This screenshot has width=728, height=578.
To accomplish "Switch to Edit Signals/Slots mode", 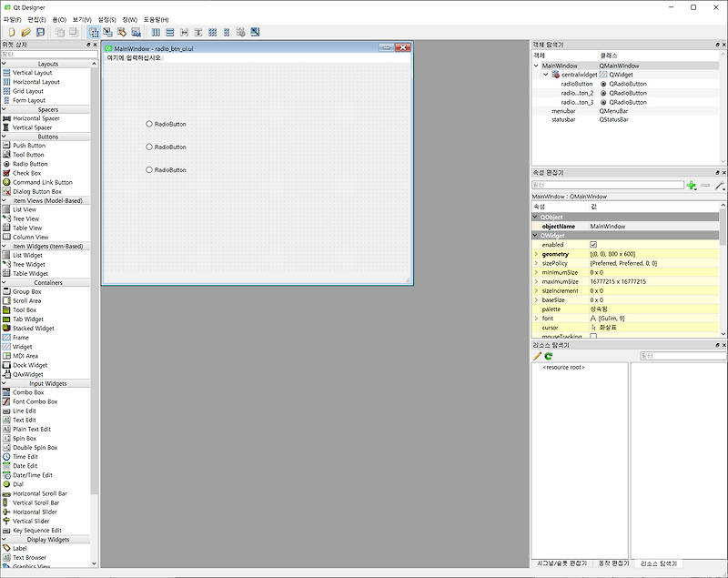I will [x=107, y=33].
